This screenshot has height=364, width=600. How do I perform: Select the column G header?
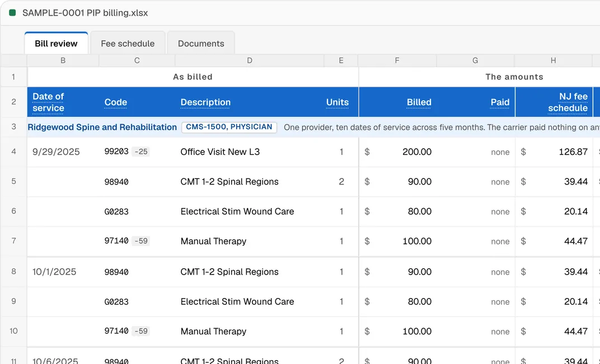point(475,60)
